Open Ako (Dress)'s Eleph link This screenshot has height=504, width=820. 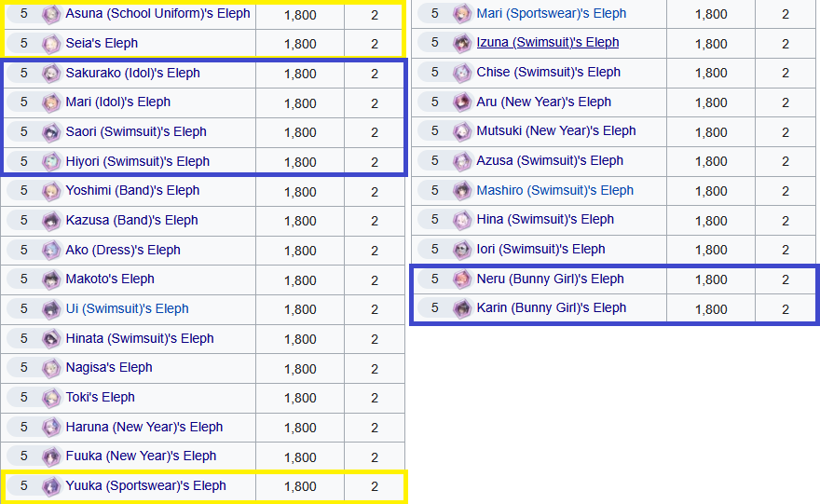123,250
